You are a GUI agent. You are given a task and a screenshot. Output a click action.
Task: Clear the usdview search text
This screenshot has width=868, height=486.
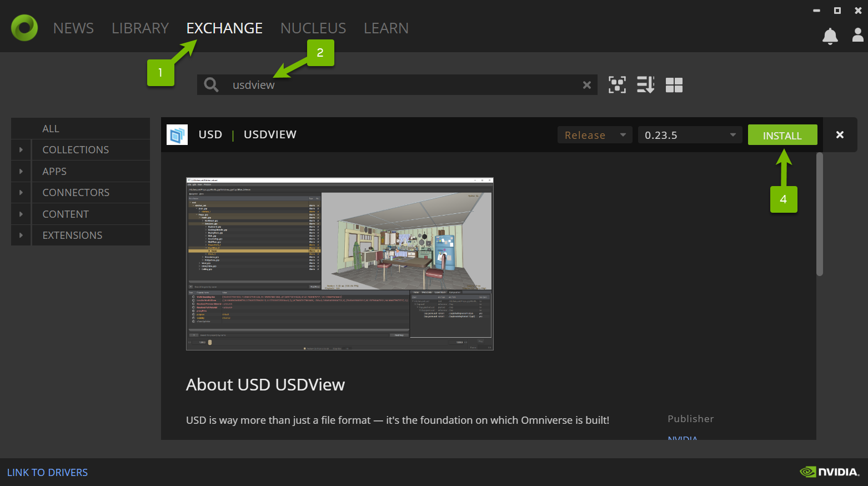(x=586, y=85)
